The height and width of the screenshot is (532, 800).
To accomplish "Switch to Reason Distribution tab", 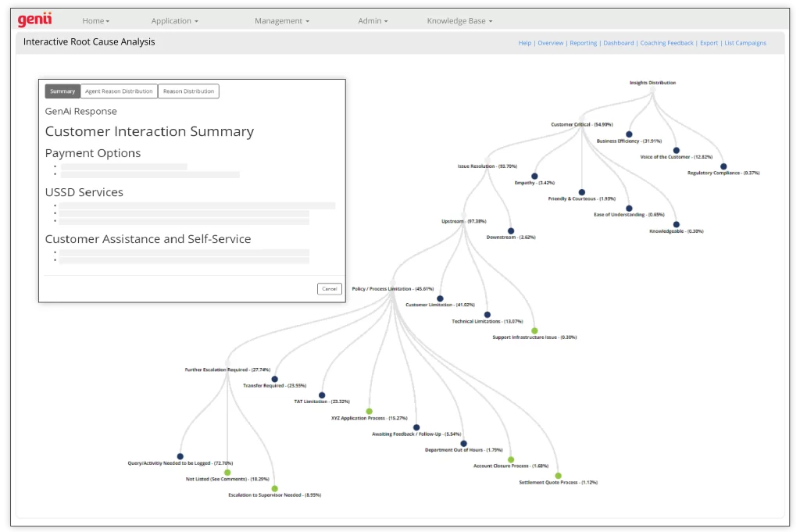I will point(188,91).
